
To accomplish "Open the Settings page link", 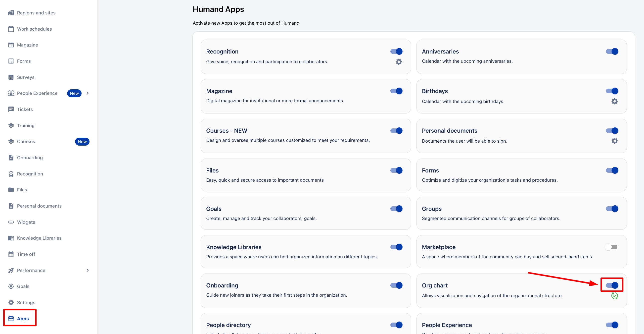I will pos(26,302).
